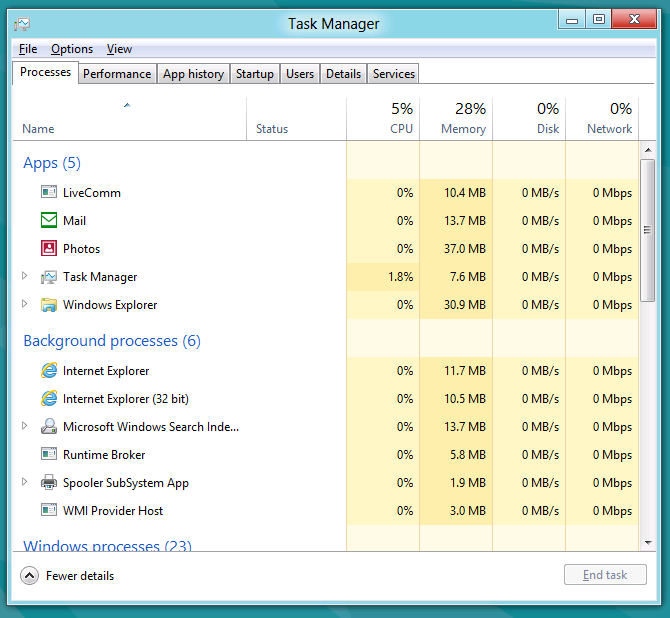Switch to the Performance tab
This screenshot has height=618, width=670.
click(x=117, y=74)
